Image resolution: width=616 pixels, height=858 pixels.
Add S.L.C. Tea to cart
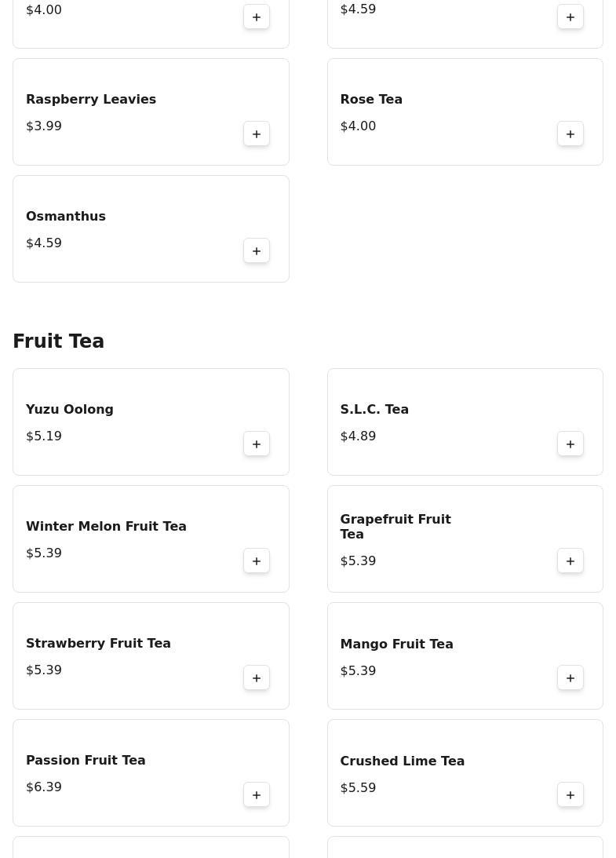570,444
